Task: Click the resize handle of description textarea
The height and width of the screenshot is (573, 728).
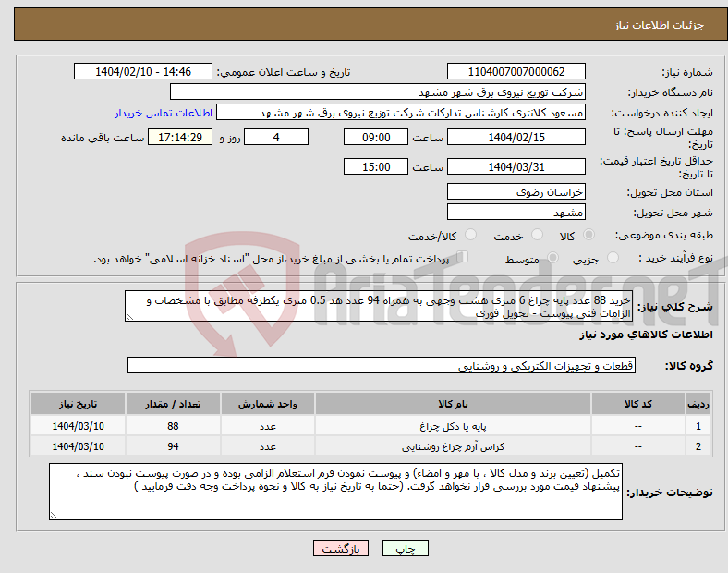Action: point(129,317)
